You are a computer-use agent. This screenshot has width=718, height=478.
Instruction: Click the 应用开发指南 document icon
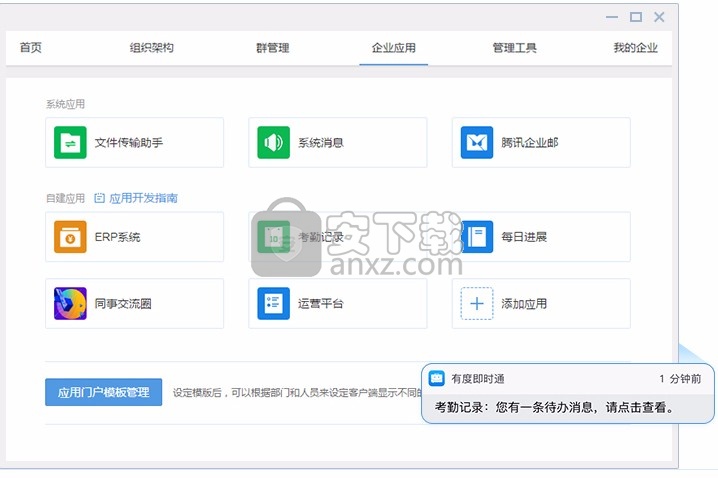(99, 198)
